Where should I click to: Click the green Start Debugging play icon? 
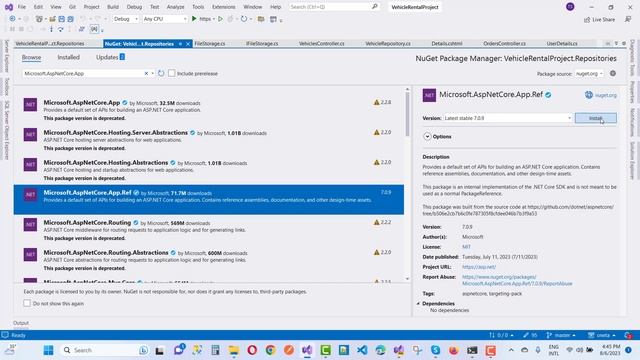pyautogui.click(x=194, y=19)
